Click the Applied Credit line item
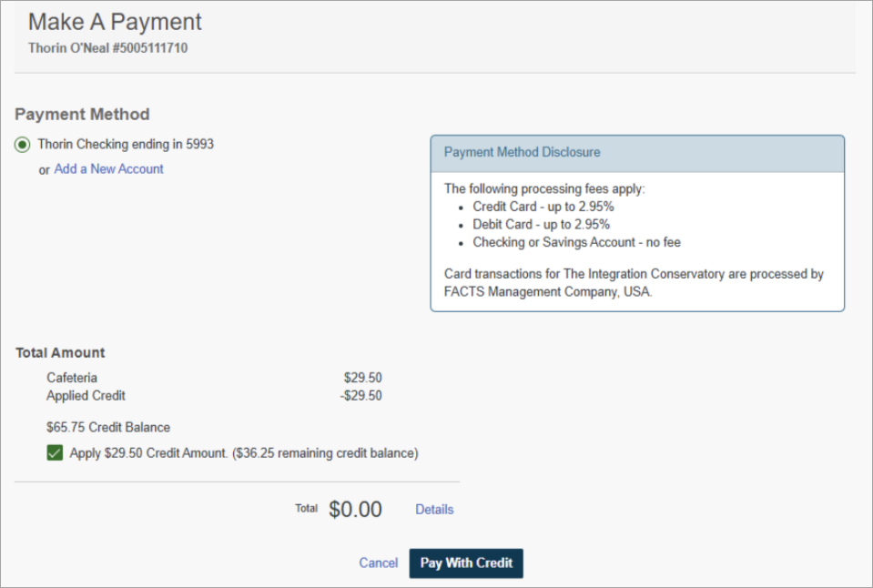This screenshot has width=873, height=588. click(86, 395)
